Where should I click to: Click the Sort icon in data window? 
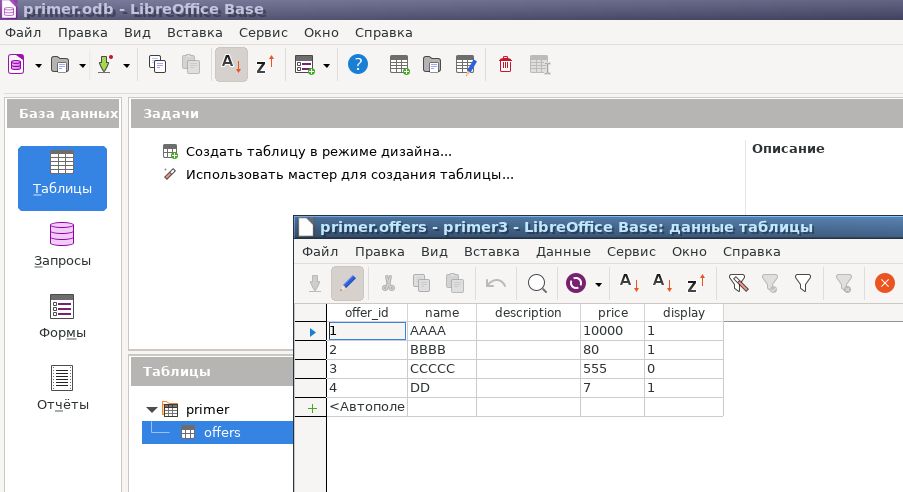[x=629, y=283]
